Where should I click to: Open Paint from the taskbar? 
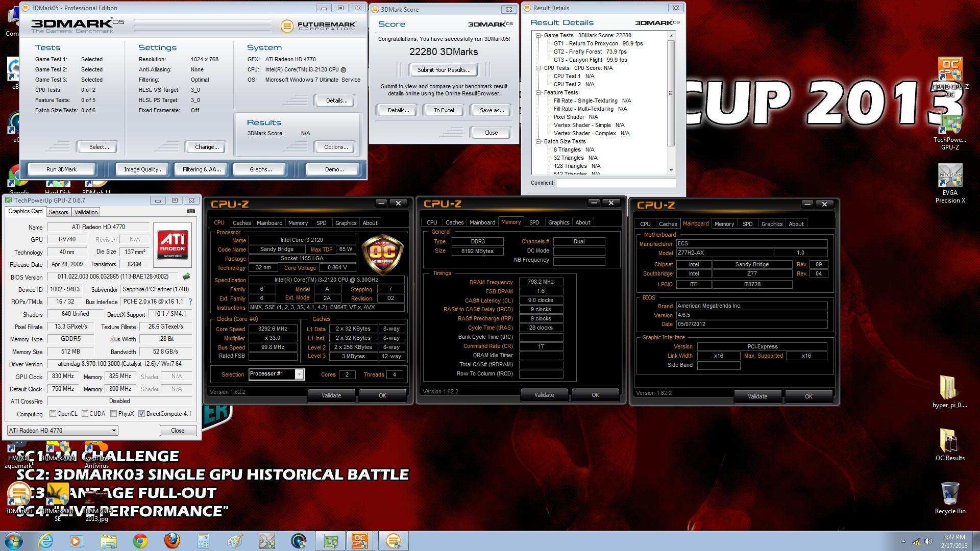pyautogui.click(x=235, y=541)
